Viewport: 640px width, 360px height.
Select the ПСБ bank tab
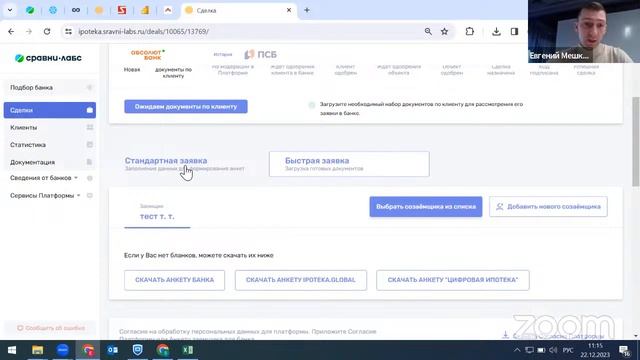coord(261,54)
